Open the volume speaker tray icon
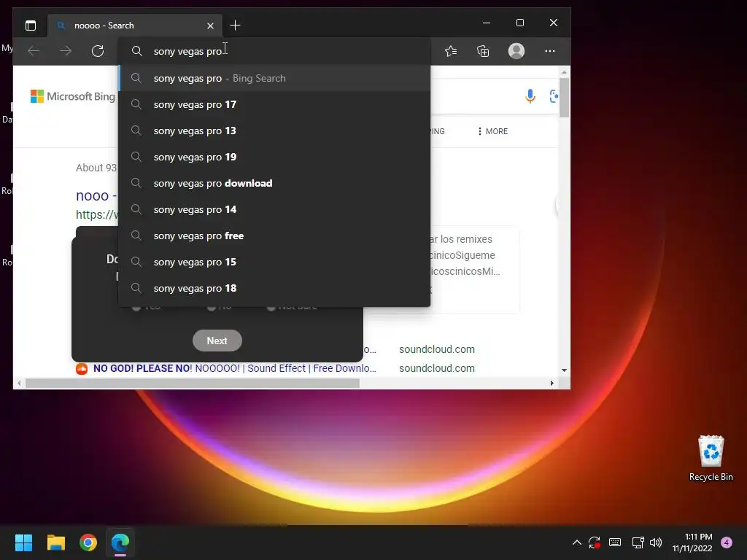This screenshot has width=747, height=560. [x=656, y=542]
